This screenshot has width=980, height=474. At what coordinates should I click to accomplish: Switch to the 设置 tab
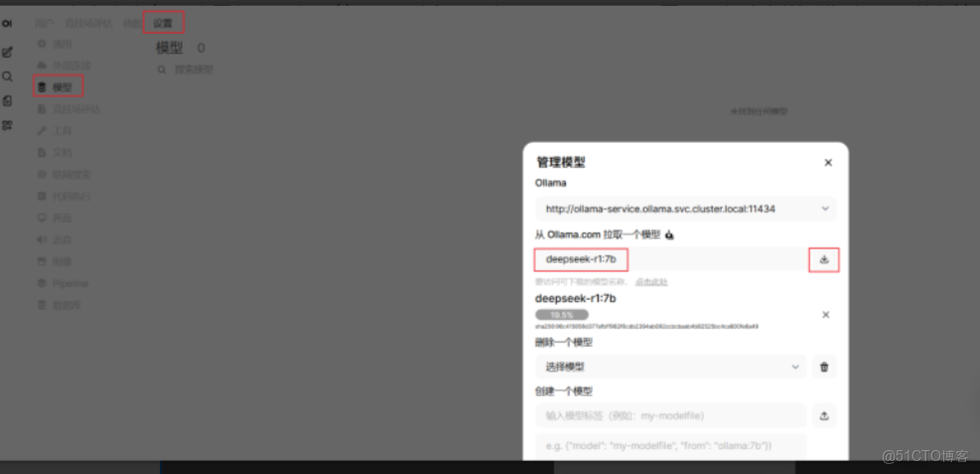coord(163,23)
